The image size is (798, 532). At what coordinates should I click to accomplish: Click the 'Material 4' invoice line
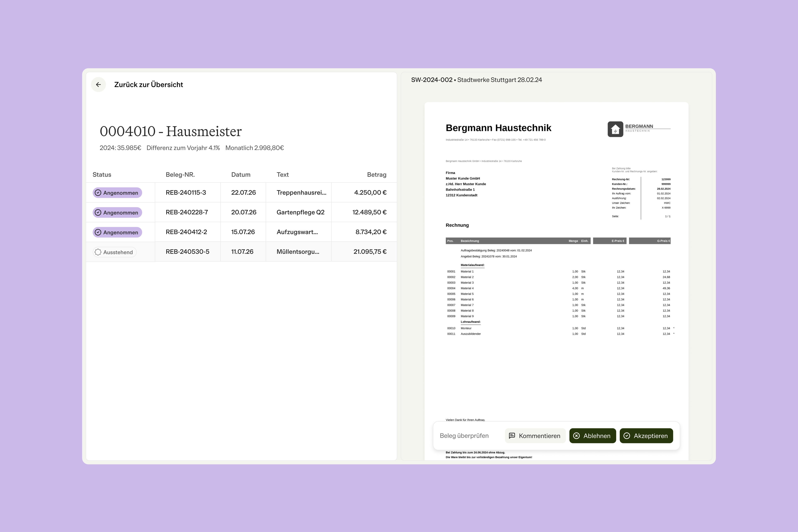pyautogui.click(x=558, y=288)
